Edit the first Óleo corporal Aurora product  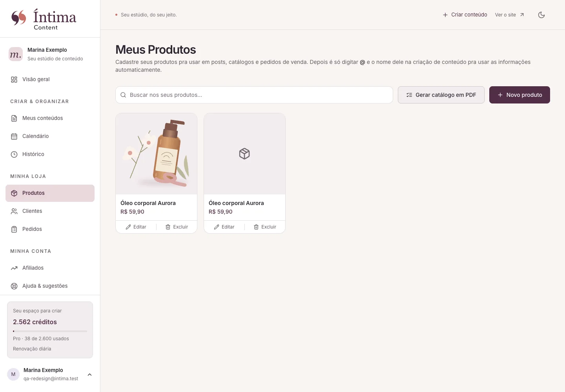pyautogui.click(x=136, y=227)
